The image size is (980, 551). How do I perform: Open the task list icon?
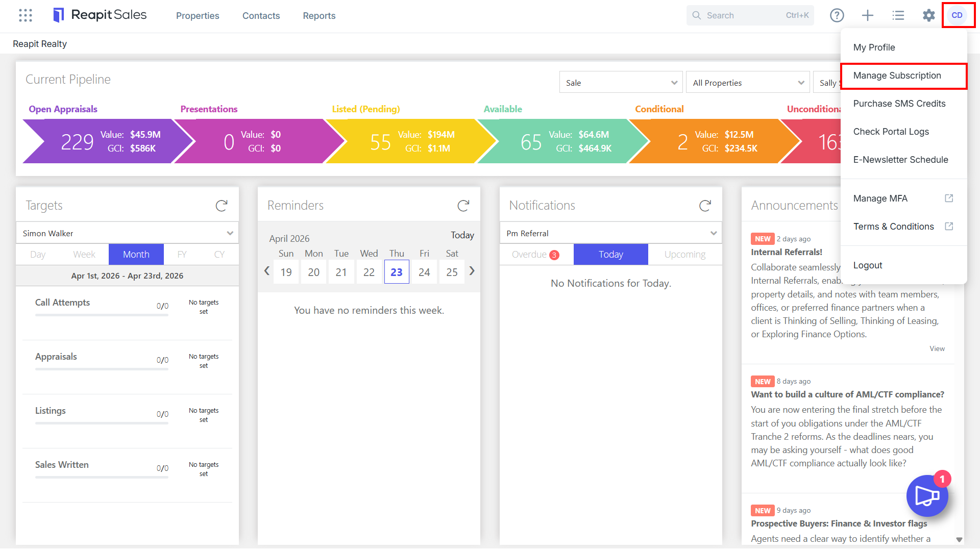coord(898,15)
